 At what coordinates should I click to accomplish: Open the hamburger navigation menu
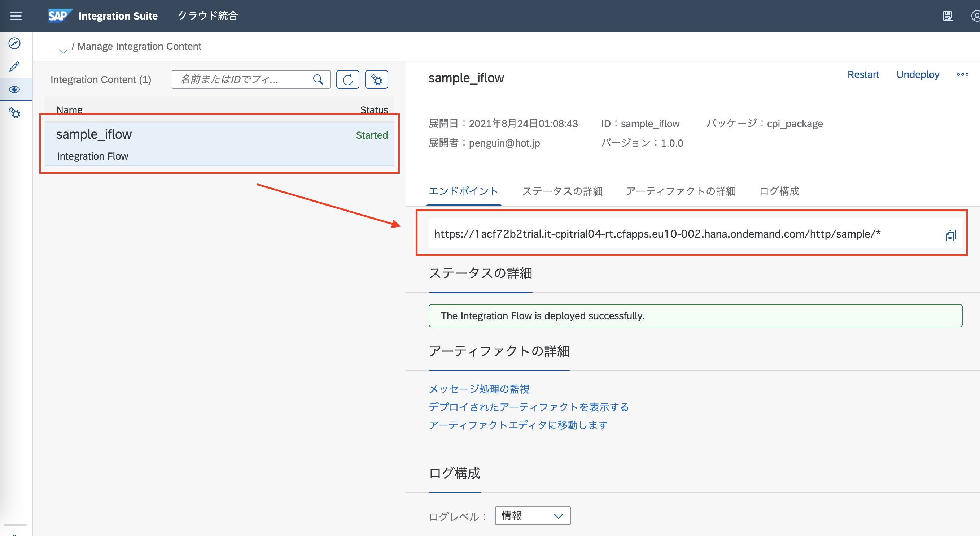coord(16,16)
